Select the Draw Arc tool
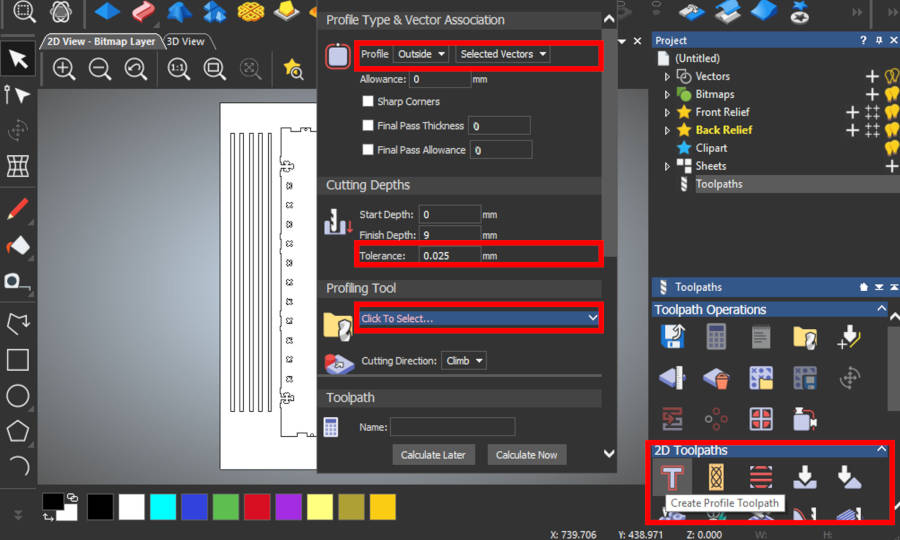This screenshot has width=900, height=540. tap(19, 466)
